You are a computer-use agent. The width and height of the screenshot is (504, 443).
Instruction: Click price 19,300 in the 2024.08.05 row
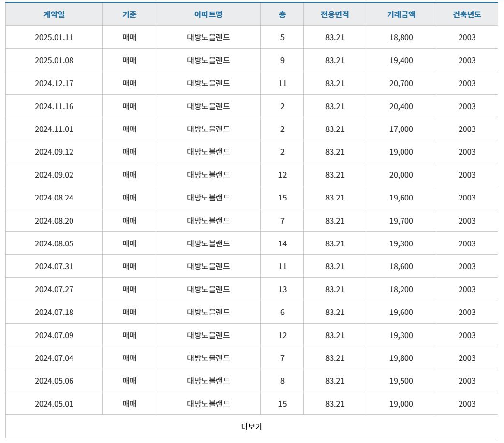click(401, 244)
